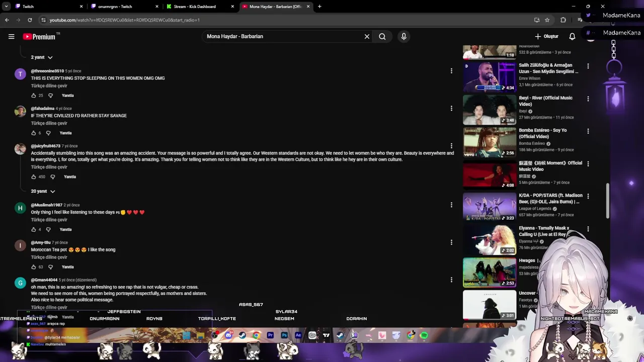Dislike the Moroccan Tea pot comment
The height and width of the screenshot is (362, 644).
tap(50, 267)
